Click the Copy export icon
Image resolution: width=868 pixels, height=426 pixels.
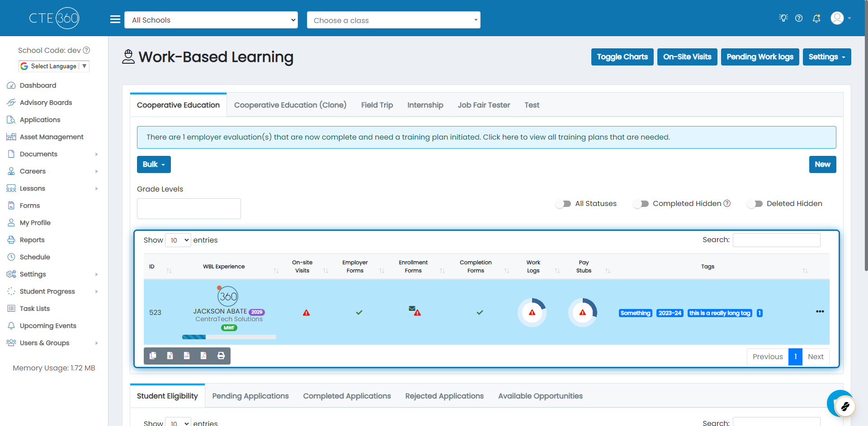(153, 356)
